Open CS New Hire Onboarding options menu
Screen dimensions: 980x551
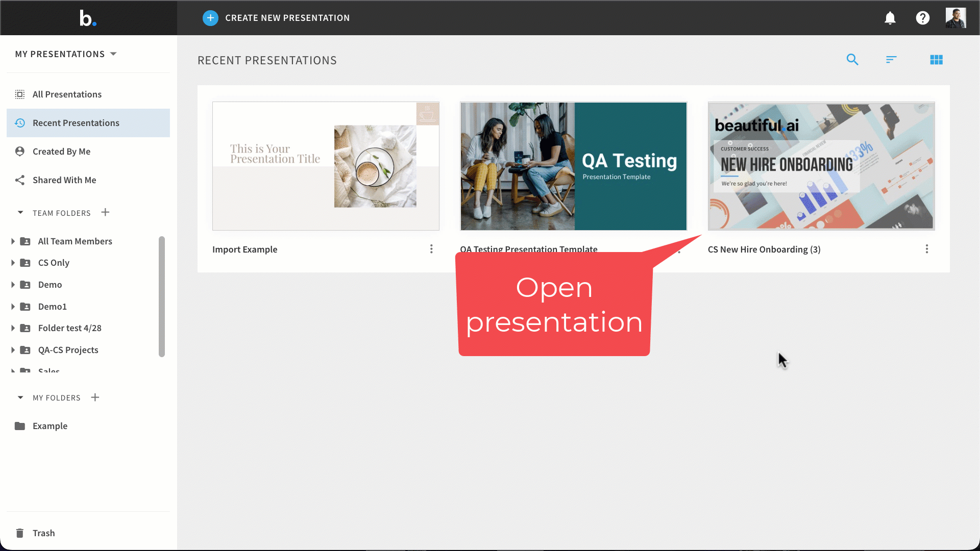(927, 249)
